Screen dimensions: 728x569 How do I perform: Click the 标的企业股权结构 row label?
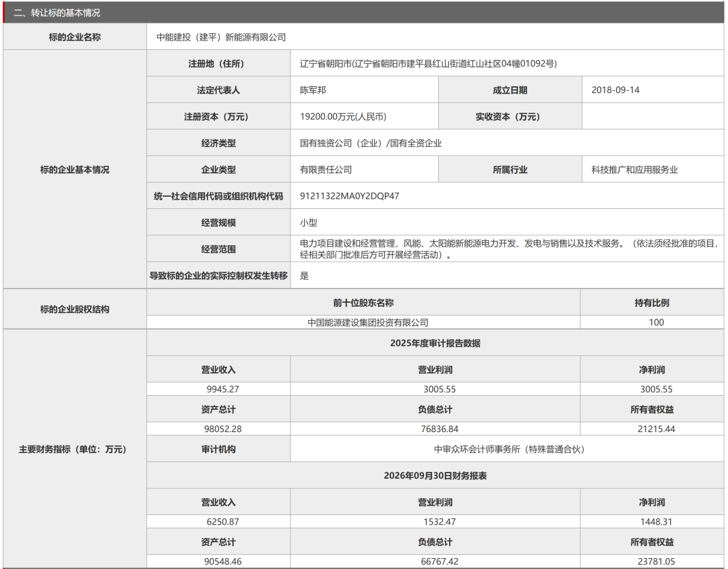pyautogui.click(x=75, y=309)
